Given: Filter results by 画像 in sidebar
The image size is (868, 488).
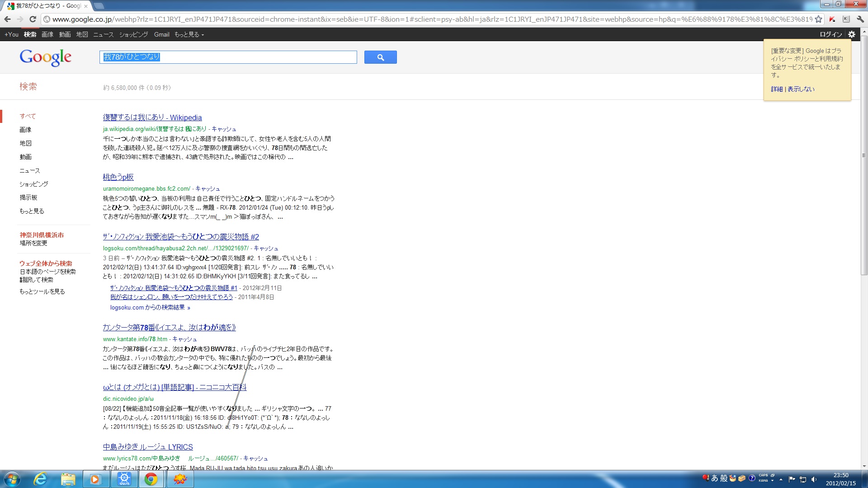Looking at the screenshot, I should 25,130.
